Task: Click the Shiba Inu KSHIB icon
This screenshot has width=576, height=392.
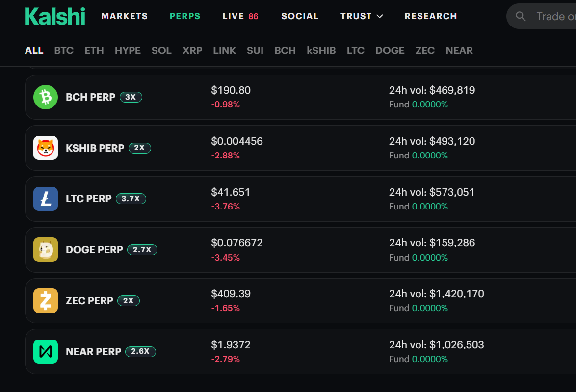Action: click(46, 148)
